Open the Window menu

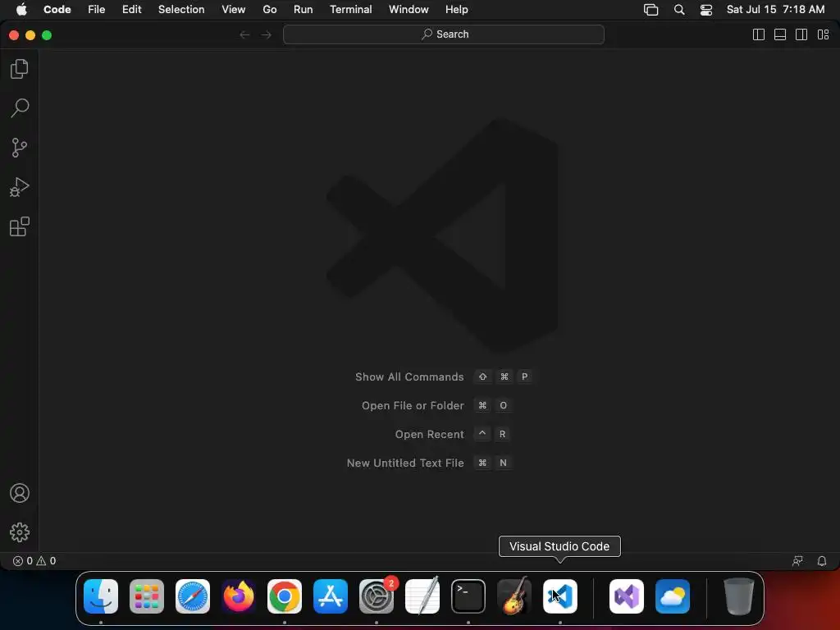409,9
